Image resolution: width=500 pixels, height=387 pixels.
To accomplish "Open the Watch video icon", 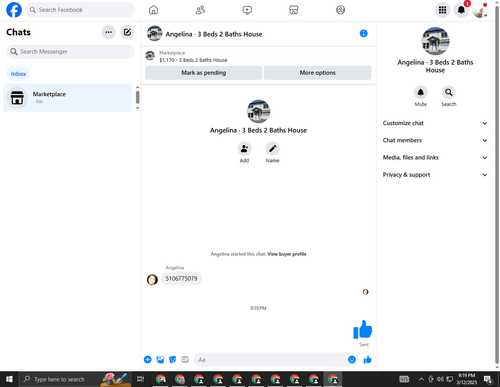I will 247,10.
